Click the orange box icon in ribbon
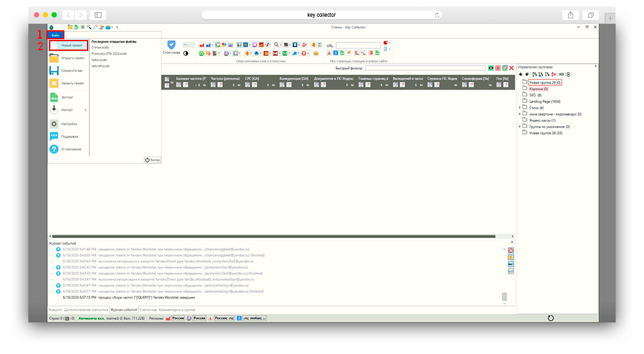This screenshot has width=644, height=354. click(316, 53)
